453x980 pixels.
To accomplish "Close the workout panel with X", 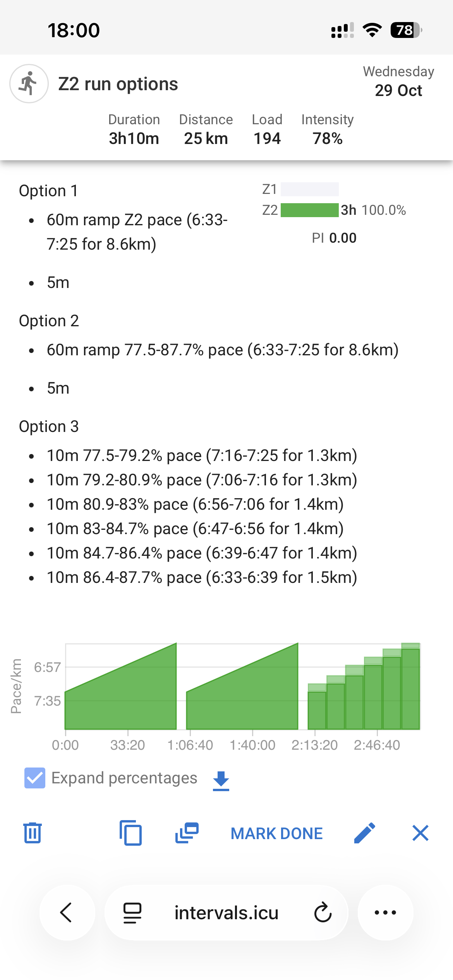I will pos(420,833).
